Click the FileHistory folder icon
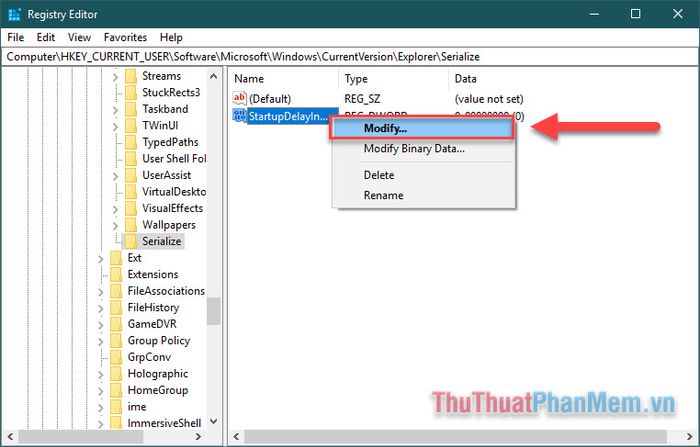Image resolution: width=700 pixels, height=447 pixels. [x=116, y=308]
